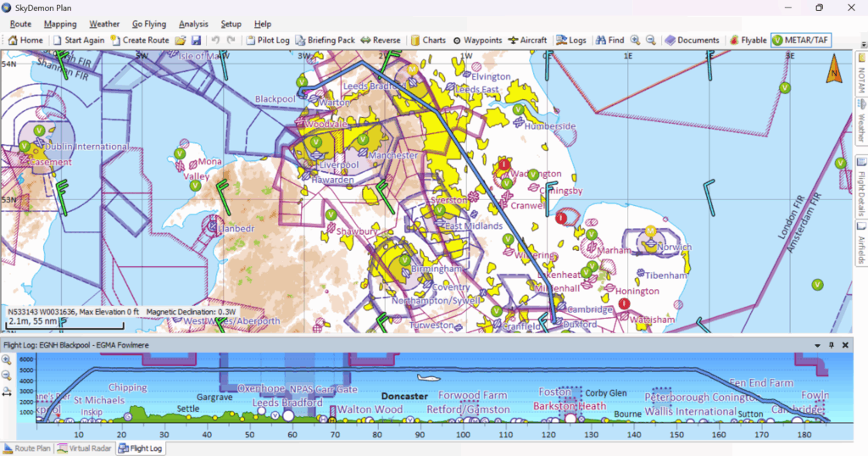This screenshot has width=868, height=456.
Task: Fit profile width using arrows icon
Action: pos(7,392)
